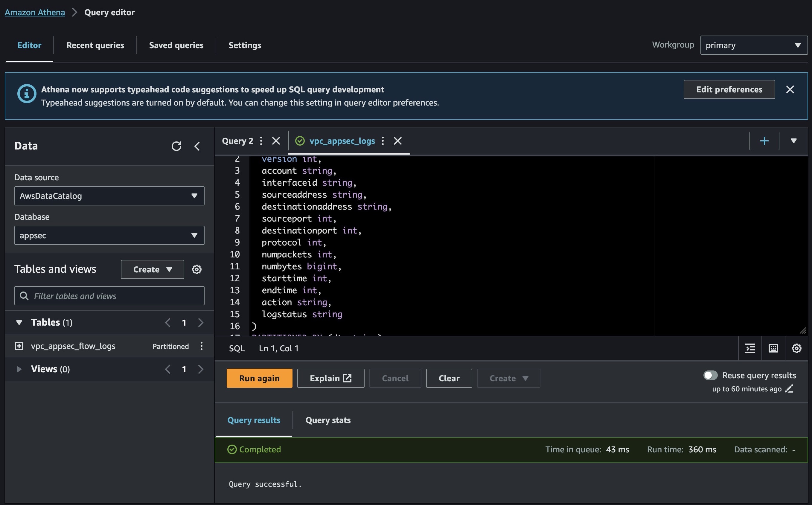Switch to the Editor tab
This screenshot has height=505, width=812.
pyautogui.click(x=29, y=45)
